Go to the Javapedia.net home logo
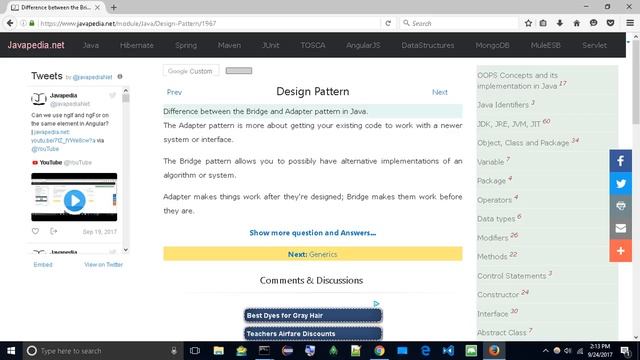This screenshot has height=360, width=640. (x=36, y=45)
